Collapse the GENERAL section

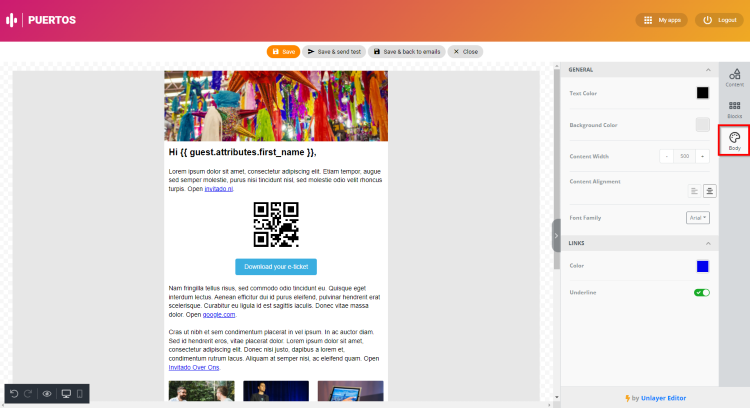click(708, 70)
